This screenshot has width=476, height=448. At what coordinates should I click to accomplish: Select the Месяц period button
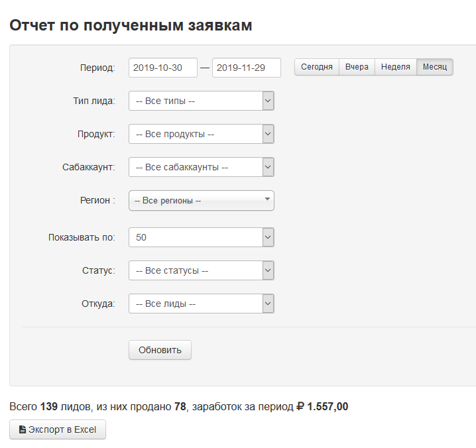click(435, 67)
